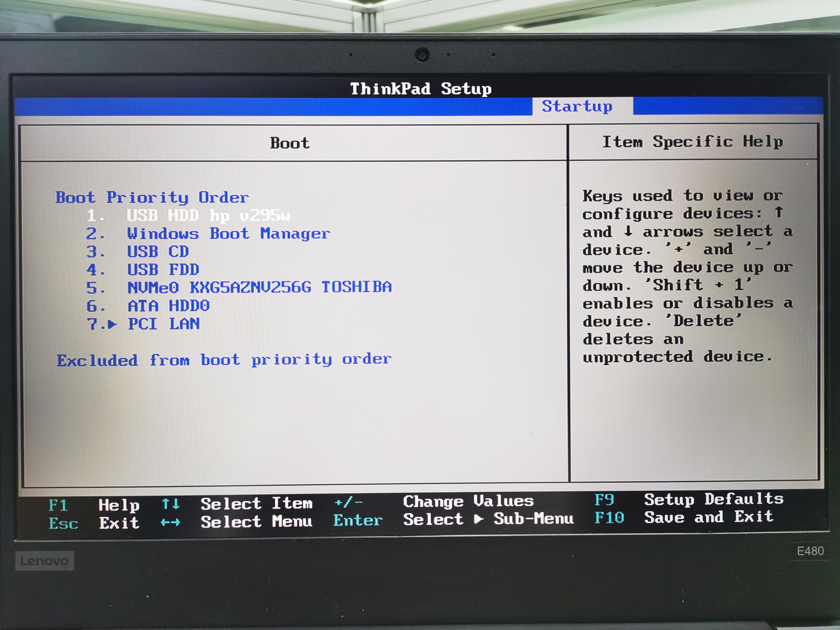Click the Boot Priority Order heading
The height and width of the screenshot is (630, 840).
click(152, 198)
